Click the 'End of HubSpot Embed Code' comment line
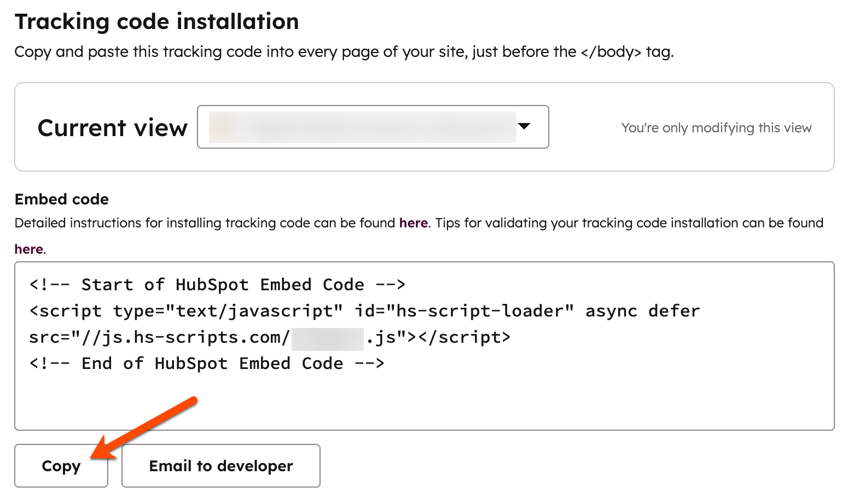Screen dimensions: 848x504 point(207,363)
